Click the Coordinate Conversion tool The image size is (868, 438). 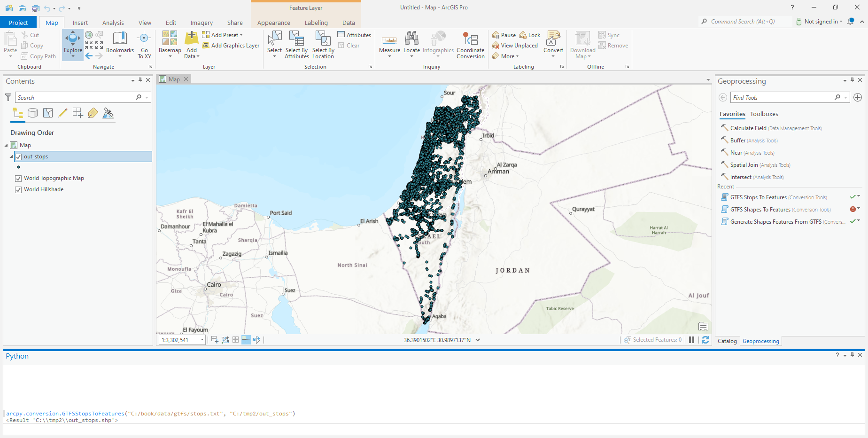coord(470,45)
